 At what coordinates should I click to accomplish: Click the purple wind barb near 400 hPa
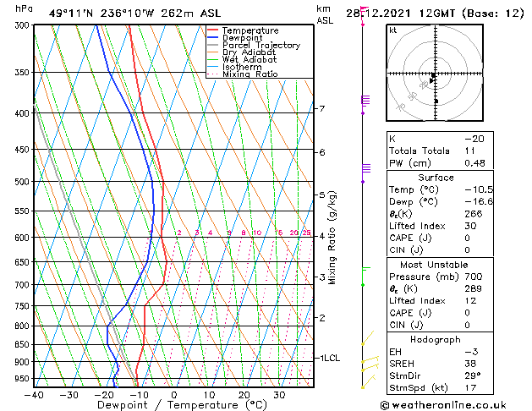[x=365, y=105]
